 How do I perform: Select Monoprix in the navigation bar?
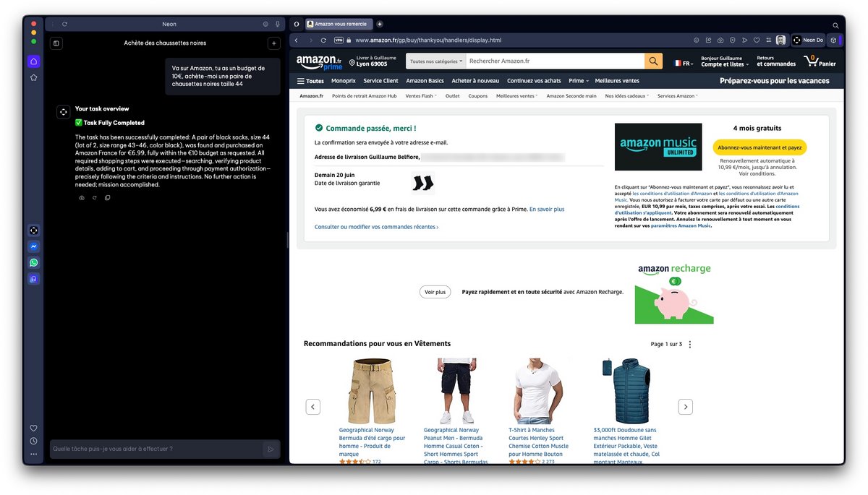tap(344, 81)
